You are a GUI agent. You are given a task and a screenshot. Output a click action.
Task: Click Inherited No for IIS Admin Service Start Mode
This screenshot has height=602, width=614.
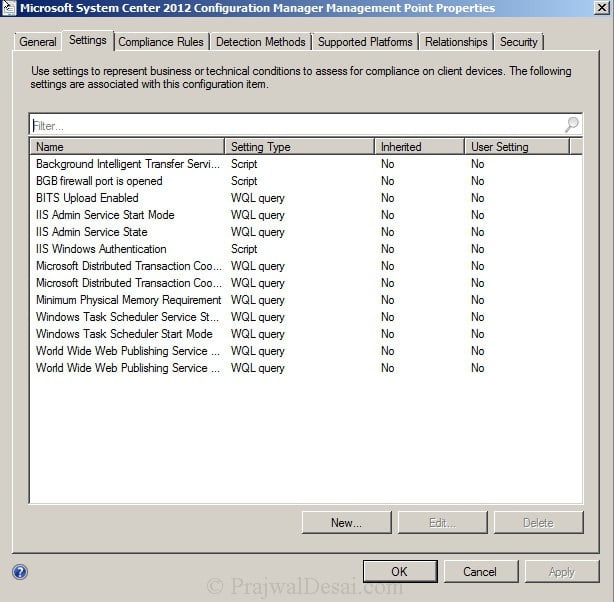point(388,215)
